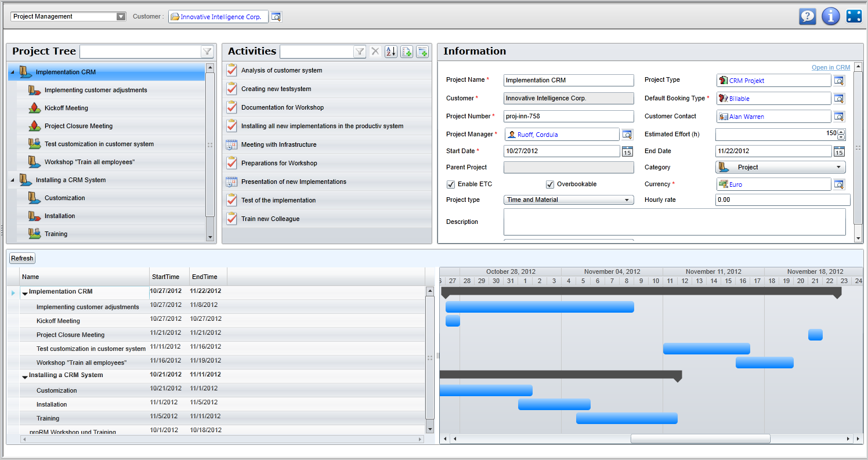Click the Alan Warren contact link
The height and width of the screenshot is (460, 868).
coord(747,117)
